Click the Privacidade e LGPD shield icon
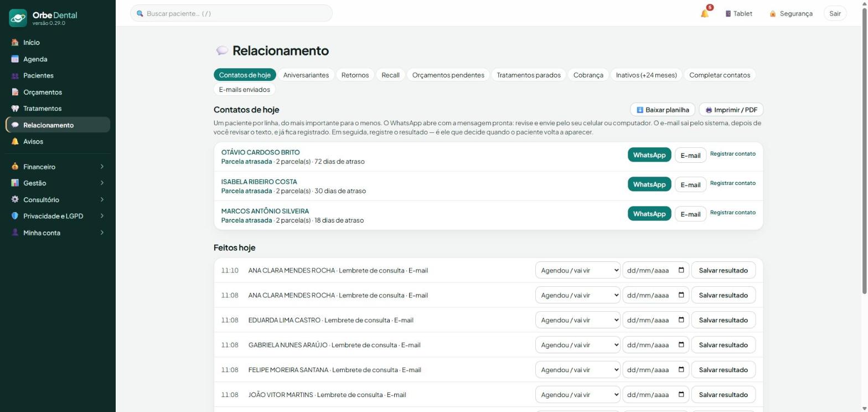This screenshot has height=412, width=868. tap(15, 216)
